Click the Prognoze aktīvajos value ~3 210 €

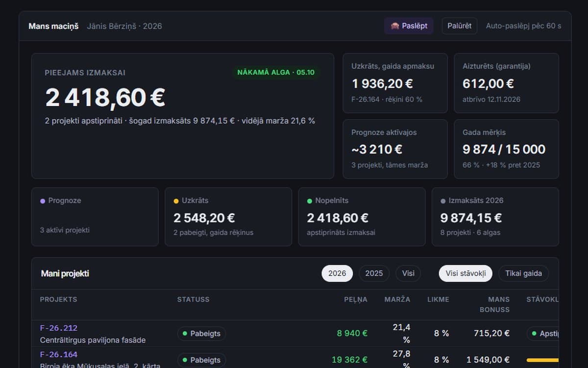coord(377,149)
